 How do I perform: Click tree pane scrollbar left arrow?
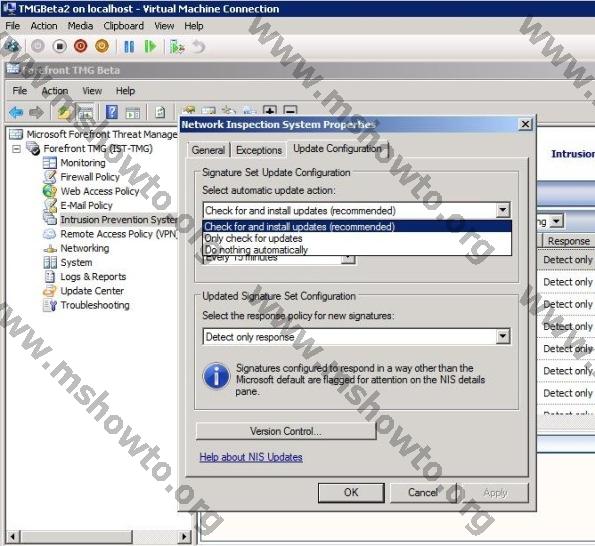tap(13, 537)
